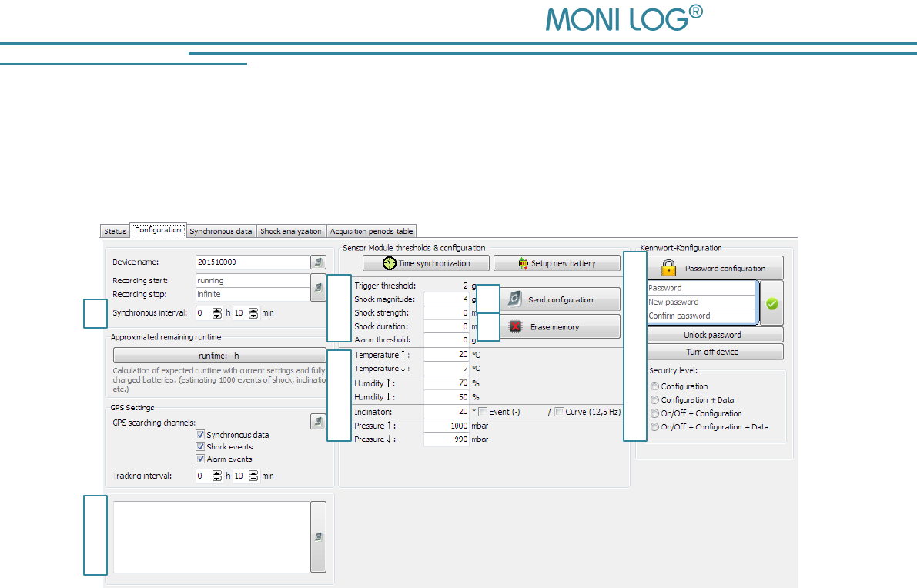917x588 pixels.
Task: Click the large empty text box
Action: point(211,536)
